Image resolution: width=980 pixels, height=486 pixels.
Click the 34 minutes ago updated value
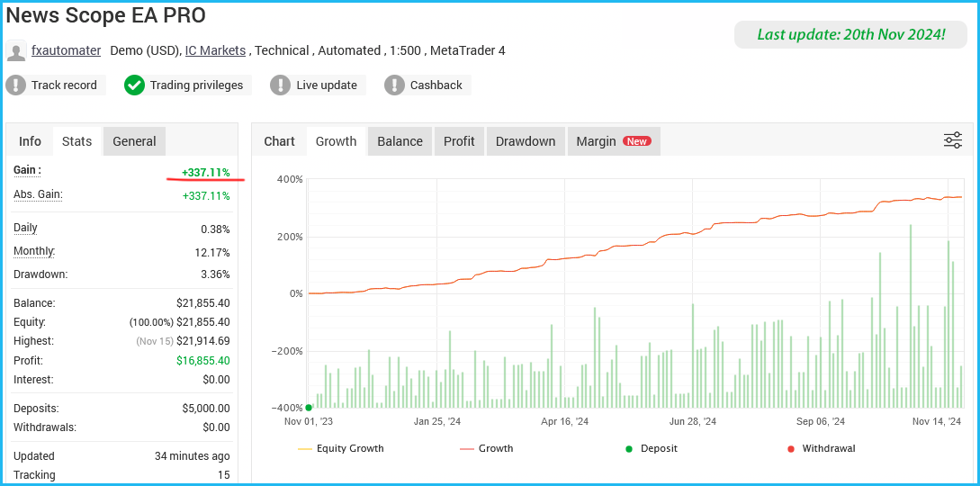(x=193, y=456)
